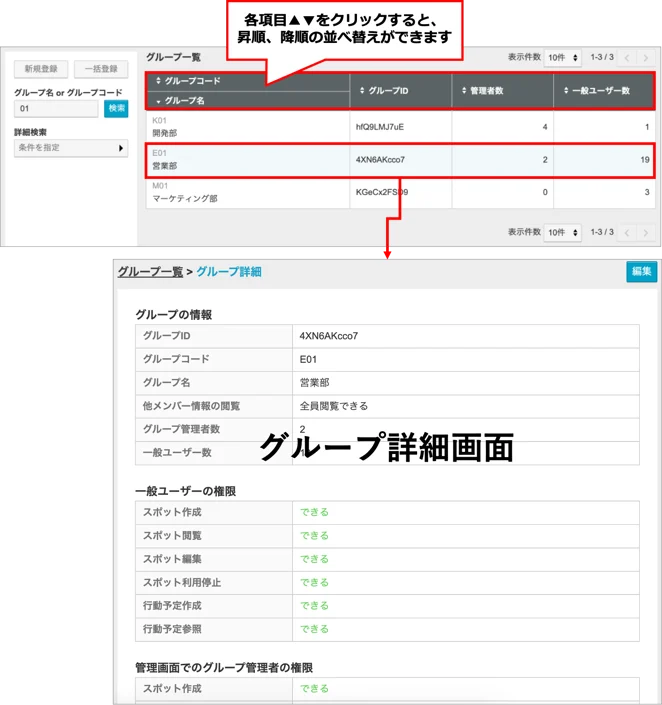Viewport: 662px width, 705px height.
Task: Select the K01 開発部 group row
Action: tap(400, 127)
